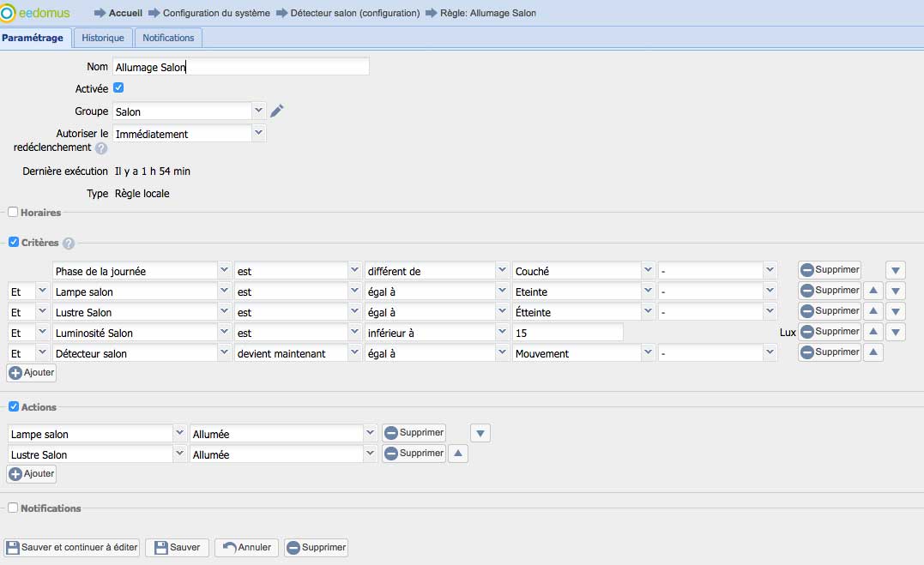Open the Étteinte value dropdown
Screen dimensions: 924x565
[x=648, y=312]
